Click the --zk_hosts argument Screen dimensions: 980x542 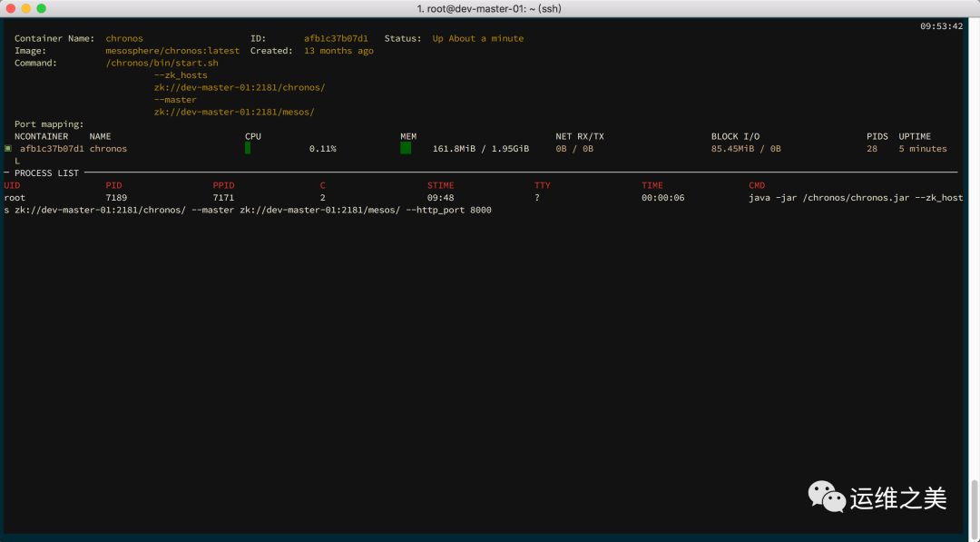tap(181, 75)
